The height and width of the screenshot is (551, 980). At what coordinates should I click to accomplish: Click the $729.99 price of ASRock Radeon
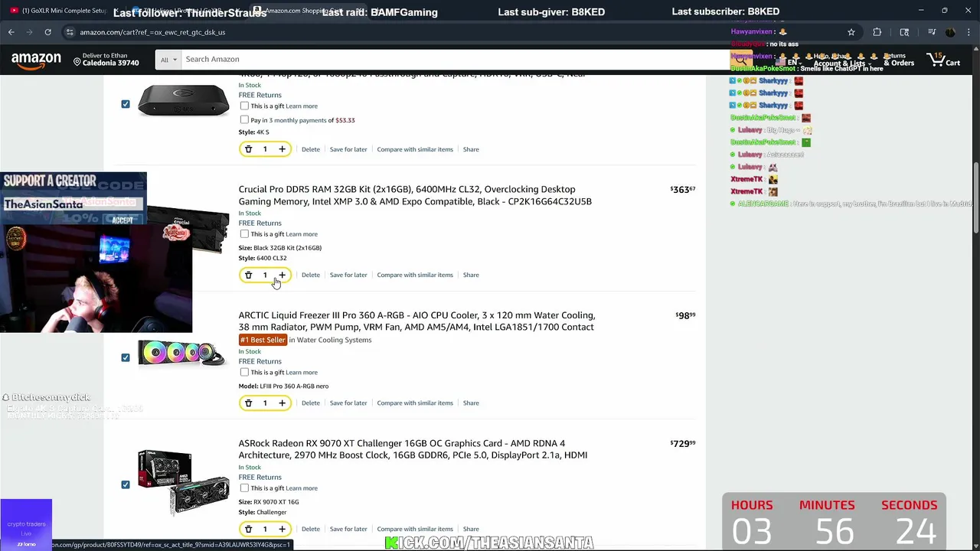click(x=682, y=443)
